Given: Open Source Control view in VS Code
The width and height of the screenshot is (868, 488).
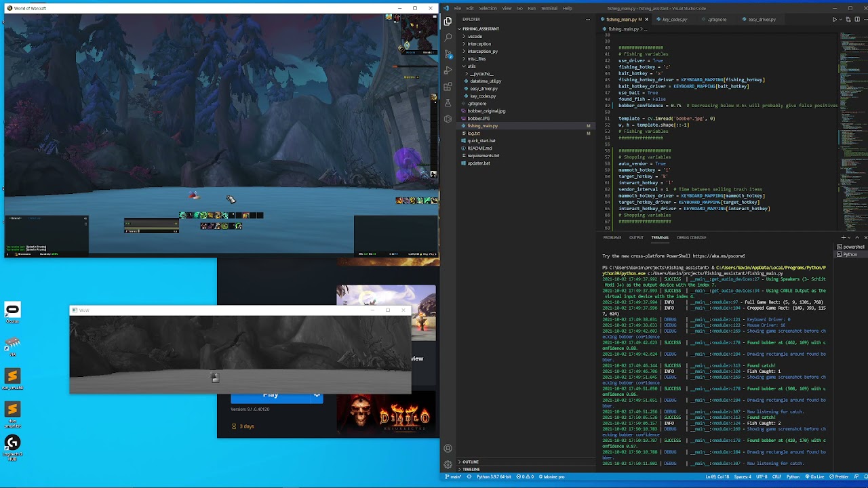Looking at the screenshot, I should pyautogui.click(x=448, y=54).
